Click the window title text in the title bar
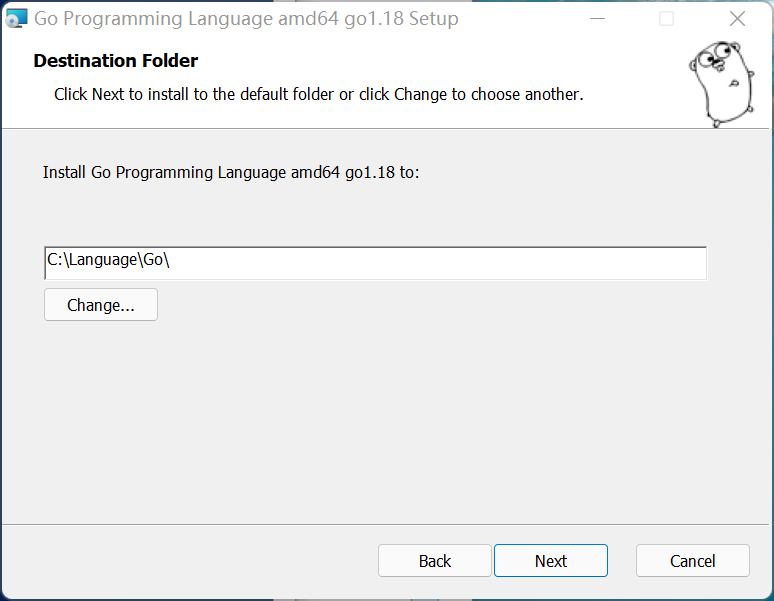Image resolution: width=774 pixels, height=601 pixels. [246, 18]
